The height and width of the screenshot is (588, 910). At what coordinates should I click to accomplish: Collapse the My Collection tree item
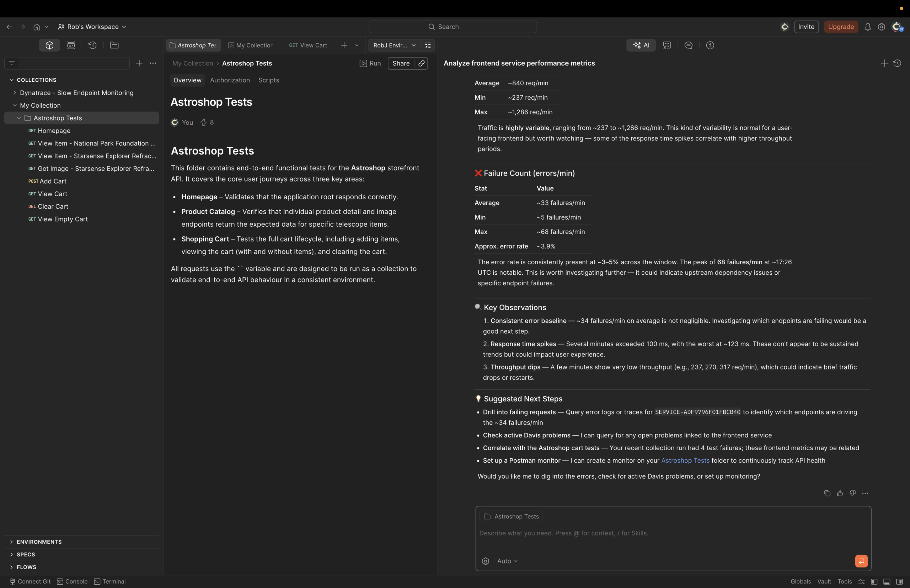15,106
